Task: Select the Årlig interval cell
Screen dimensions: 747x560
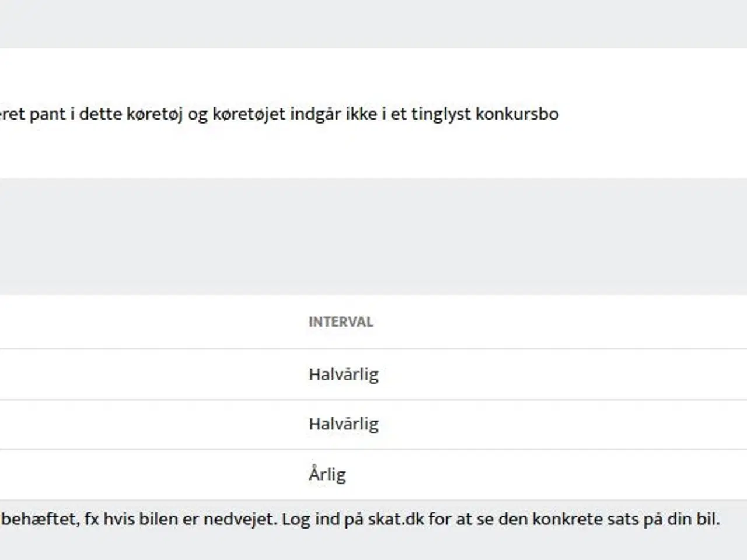Action: [x=327, y=474]
